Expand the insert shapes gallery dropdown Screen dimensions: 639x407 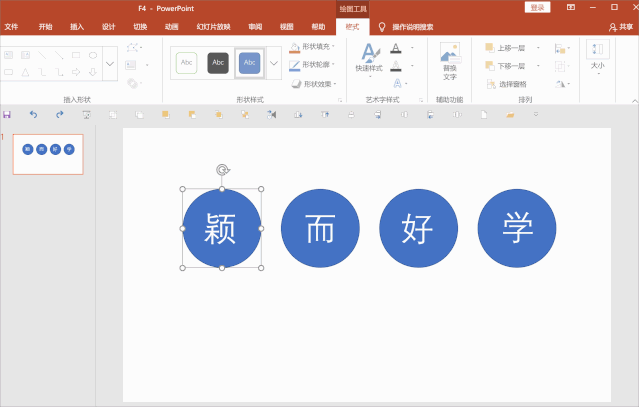[x=110, y=64]
